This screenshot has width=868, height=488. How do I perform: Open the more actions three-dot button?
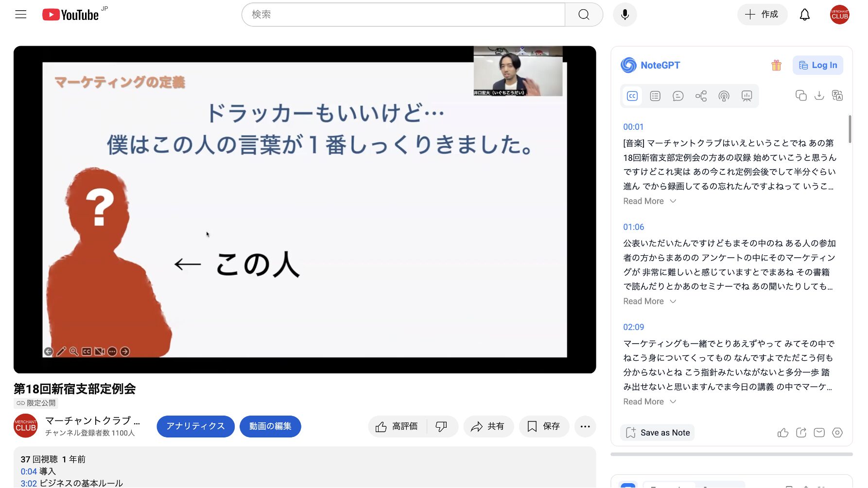[x=585, y=426]
